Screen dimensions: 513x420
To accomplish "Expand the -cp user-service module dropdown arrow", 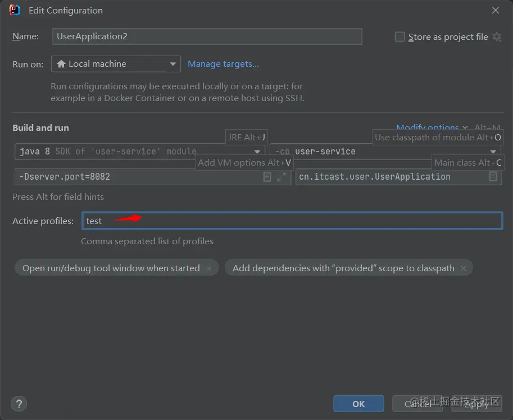I will [493, 152].
